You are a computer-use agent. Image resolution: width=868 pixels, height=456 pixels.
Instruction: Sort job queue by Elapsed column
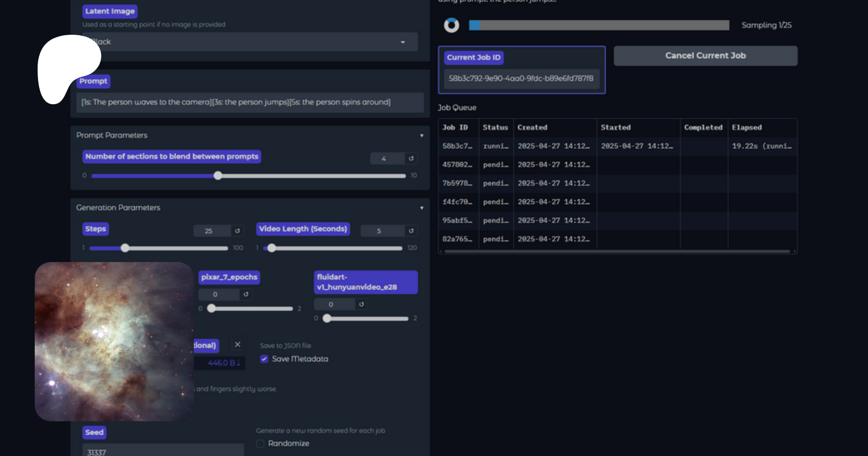pos(746,127)
